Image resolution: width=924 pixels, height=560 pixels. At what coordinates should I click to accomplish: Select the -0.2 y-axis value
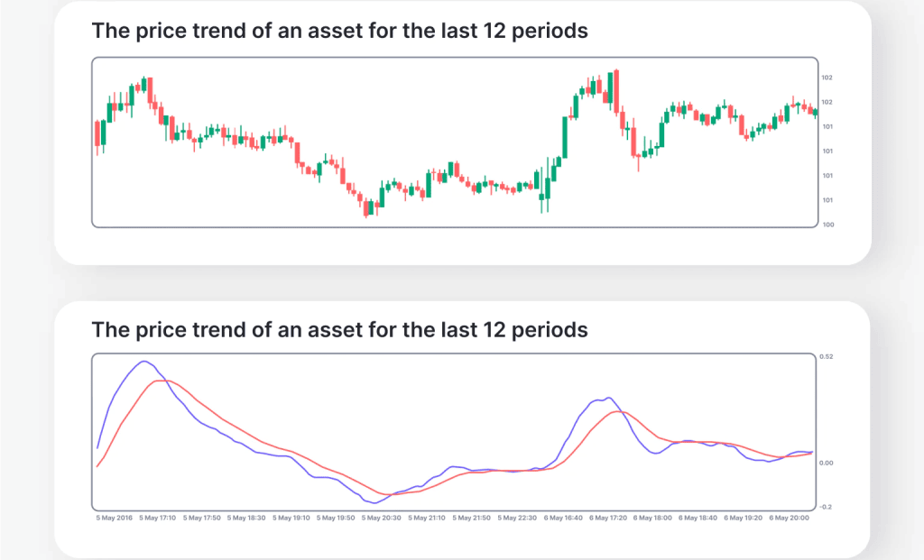point(825,507)
